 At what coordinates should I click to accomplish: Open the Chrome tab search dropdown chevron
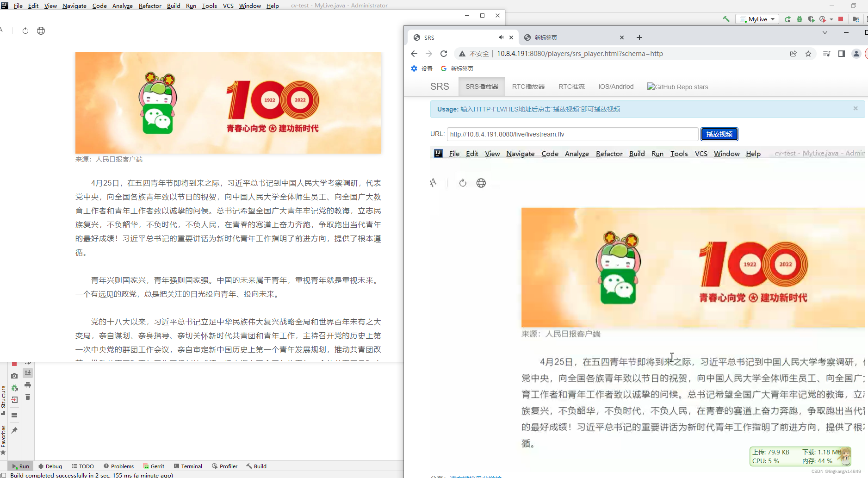point(825,32)
